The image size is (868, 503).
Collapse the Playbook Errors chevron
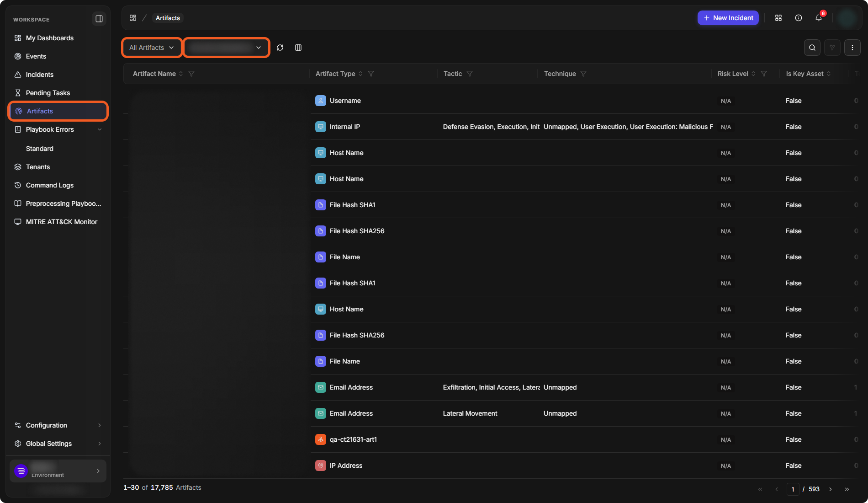[100, 129]
